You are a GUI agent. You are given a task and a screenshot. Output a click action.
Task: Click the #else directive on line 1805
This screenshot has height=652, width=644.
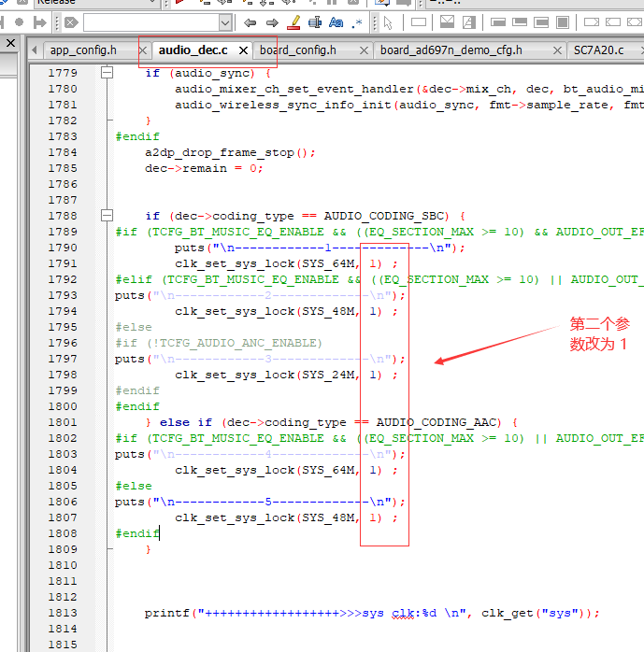(x=134, y=486)
